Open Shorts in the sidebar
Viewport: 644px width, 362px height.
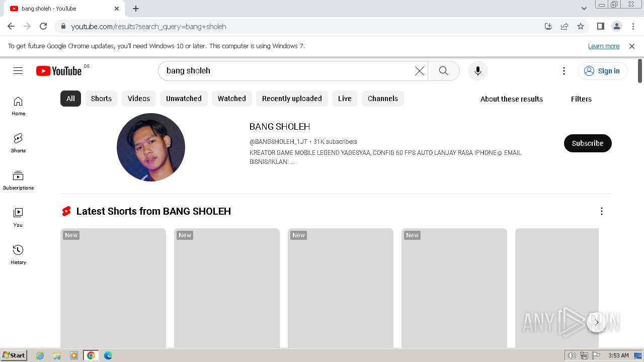pos(18,143)
